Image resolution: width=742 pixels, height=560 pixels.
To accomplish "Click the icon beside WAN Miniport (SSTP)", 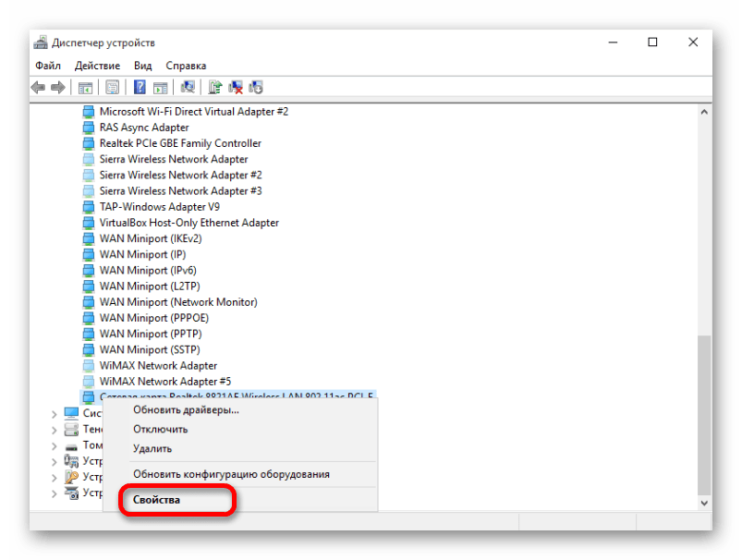I will [89, 350].
